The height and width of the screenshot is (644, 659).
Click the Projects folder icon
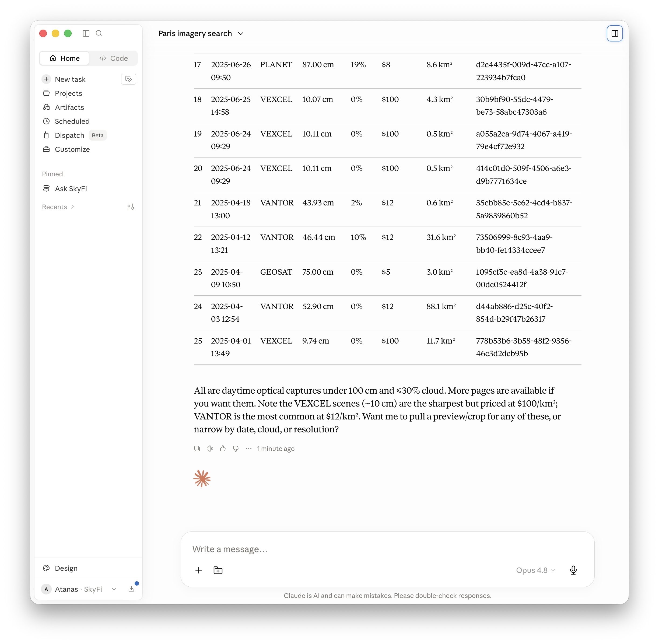46,93
